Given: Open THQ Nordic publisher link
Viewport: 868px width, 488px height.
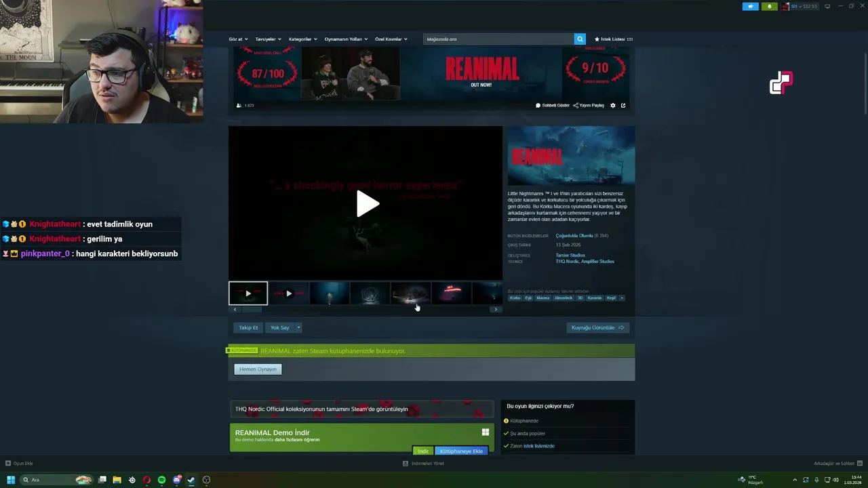Looking at the screenshot, I should click(x=567, y=262).
